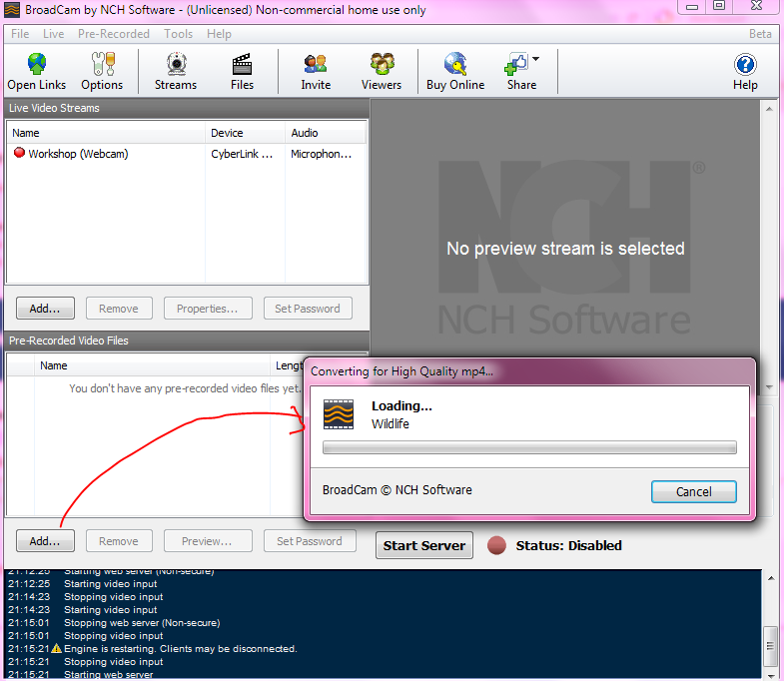The image size is (784, 681).
Task: Minimize the BroadCam window
Action: click(691, 7)
